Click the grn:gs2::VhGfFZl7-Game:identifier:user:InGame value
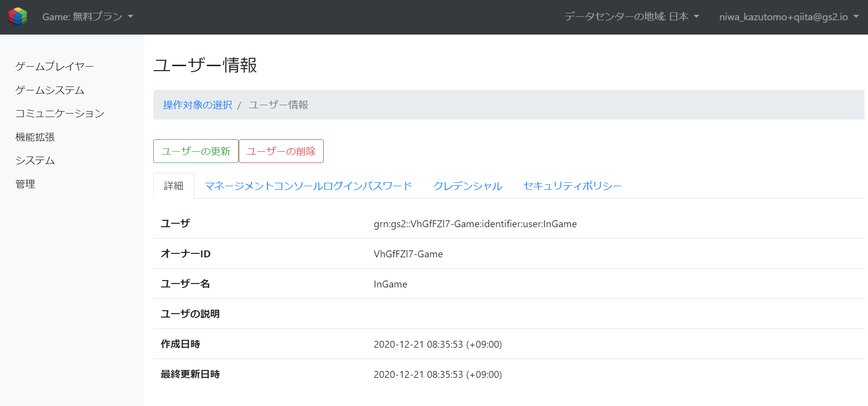Viewport: 868px width, 406px height. coord(475,224)
